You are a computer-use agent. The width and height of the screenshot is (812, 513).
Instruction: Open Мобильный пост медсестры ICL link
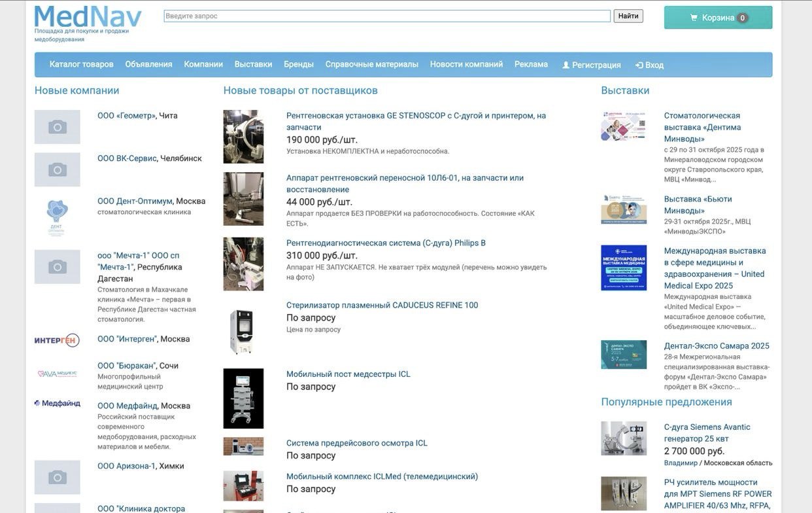pos(348,374)
